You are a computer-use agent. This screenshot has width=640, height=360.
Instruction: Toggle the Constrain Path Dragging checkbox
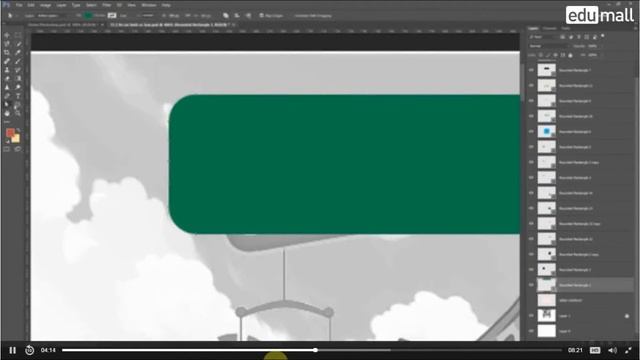pyautogui.click(x=313, y=16)
